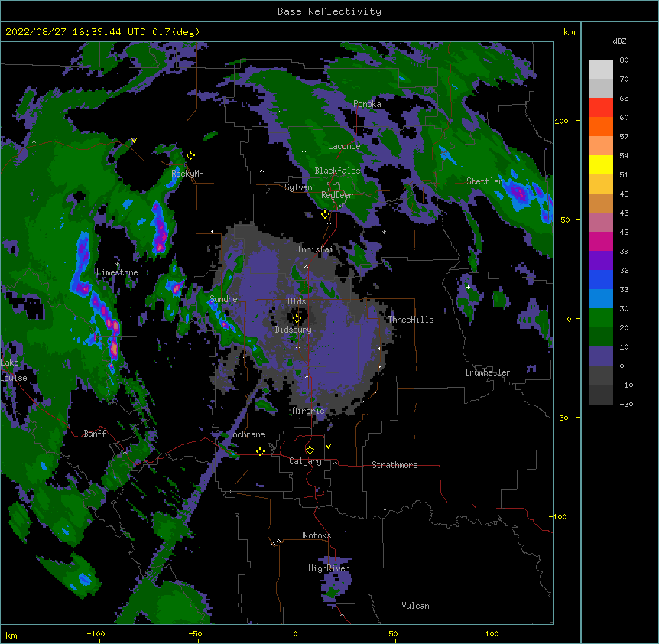Select the peach 54-57 dBZ legend swatch
Image resolution: width=659 pixels, height=644 pixels.
(601, 146)
